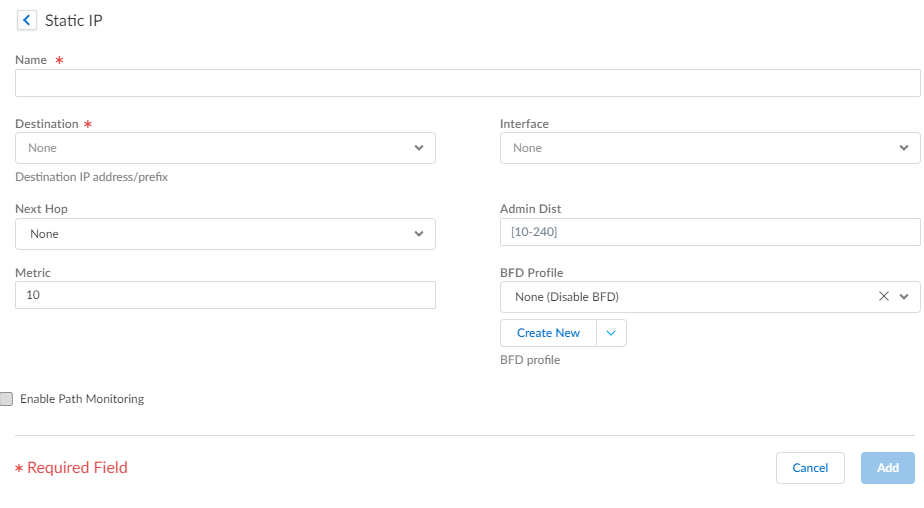924x508 pixels.
Task: Enable Path Monitoring checkbox
Action: click(x=7, y=399)
